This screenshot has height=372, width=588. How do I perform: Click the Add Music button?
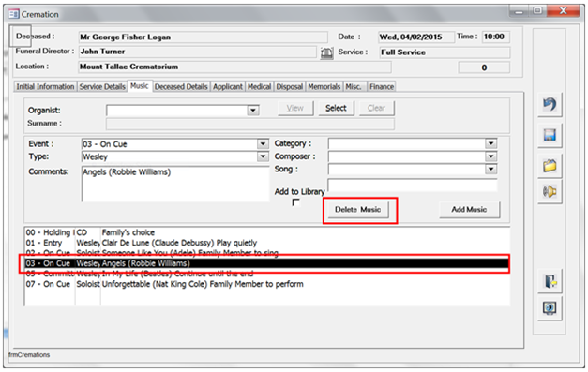pyautogui.click(x=469, y=210)
